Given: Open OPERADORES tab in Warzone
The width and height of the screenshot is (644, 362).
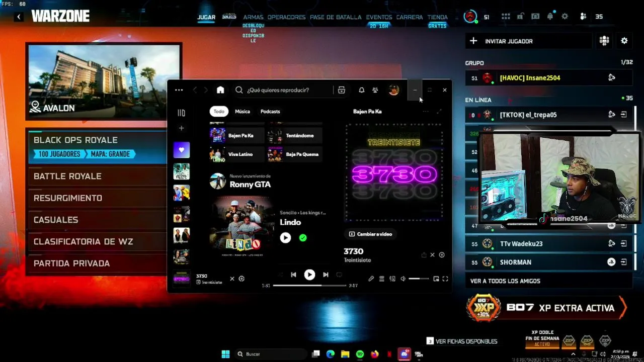Looking at the screenshot, I should pos(286,17).
